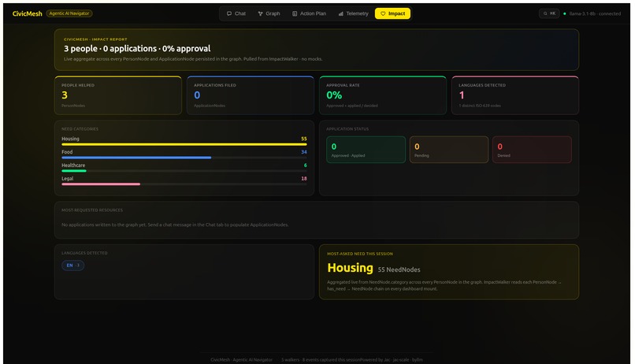Image resolution: width=635 pixels, height=364 pixels.
Task: Click the green connection status dot
Action: click(565, 13)
